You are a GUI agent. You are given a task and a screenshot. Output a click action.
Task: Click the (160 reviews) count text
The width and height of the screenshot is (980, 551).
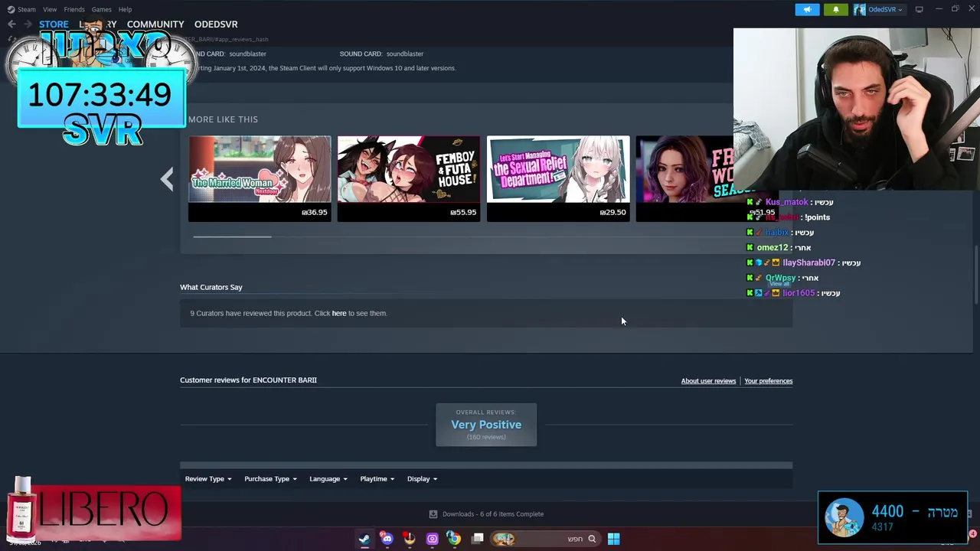pyautogui.click(x=486, y=437)
